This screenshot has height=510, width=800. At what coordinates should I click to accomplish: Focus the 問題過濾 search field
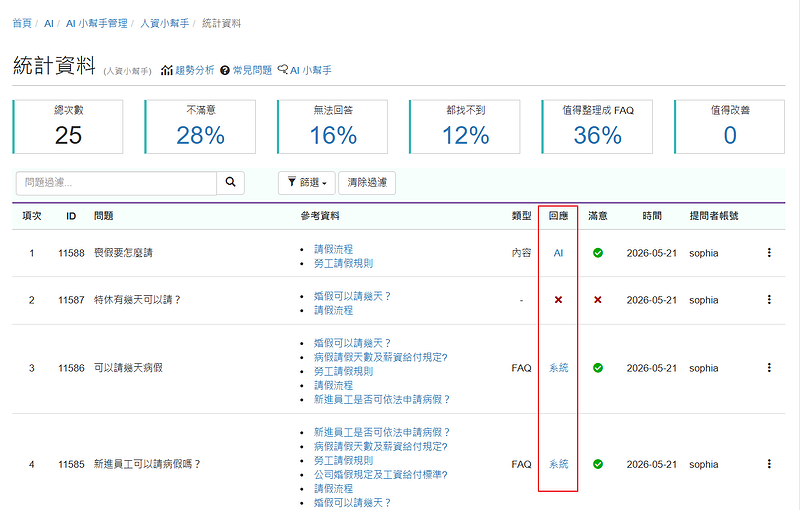click(x=116, y=183)
